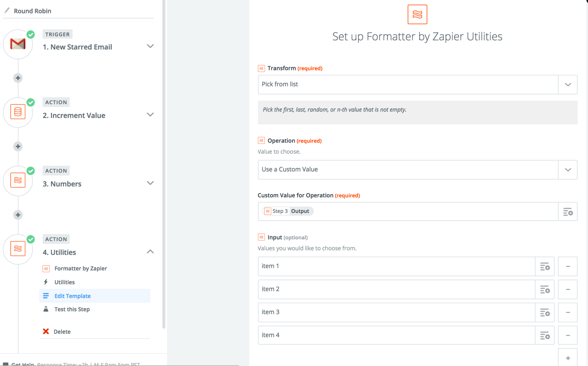The image size is (588, 366).
Task: Delete the Utilities step
Action: [x=62, y=332]
